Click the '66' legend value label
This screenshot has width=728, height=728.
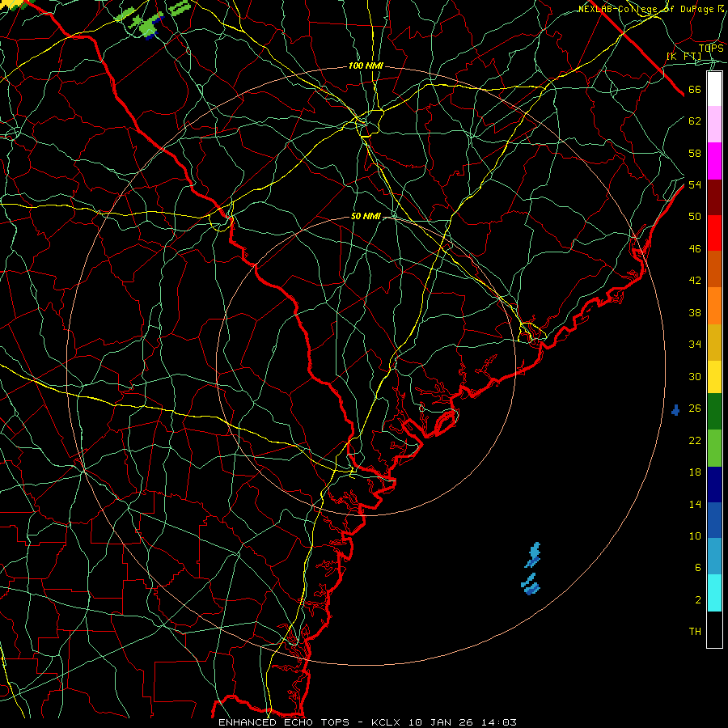(695, 90)
